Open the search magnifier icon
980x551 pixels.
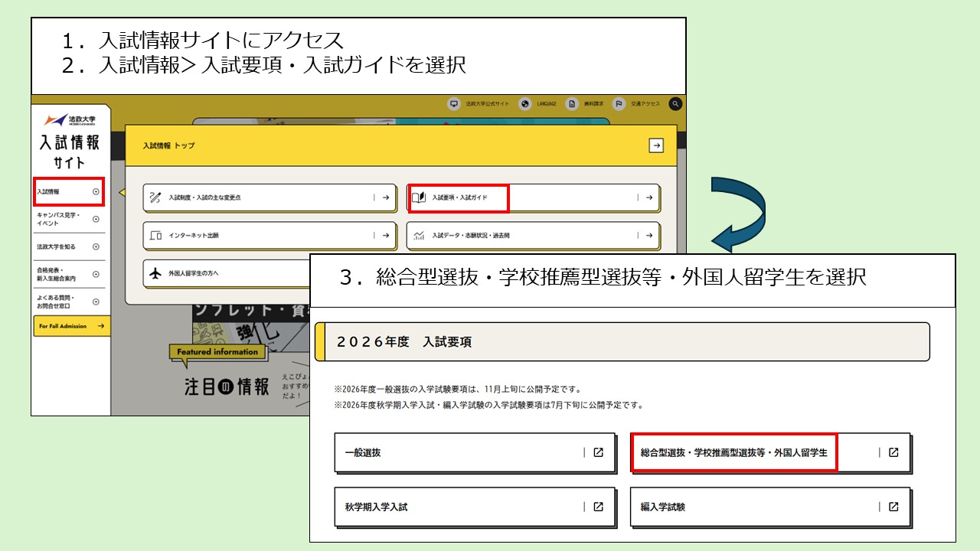click(675, 104)
